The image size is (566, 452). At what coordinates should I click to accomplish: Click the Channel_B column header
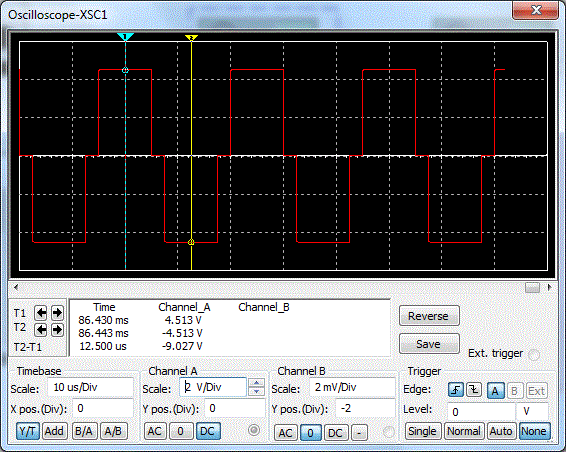[264, 307]
